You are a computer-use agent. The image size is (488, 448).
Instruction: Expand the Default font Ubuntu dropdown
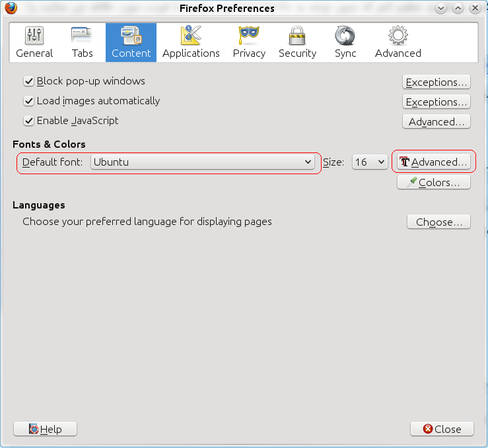pos(203,162)
